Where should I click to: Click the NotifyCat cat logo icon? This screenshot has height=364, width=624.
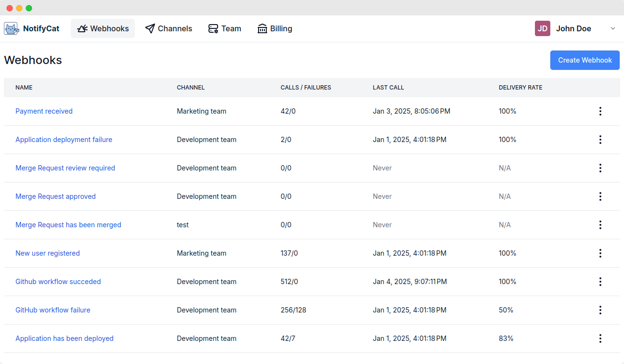[11, 28]
